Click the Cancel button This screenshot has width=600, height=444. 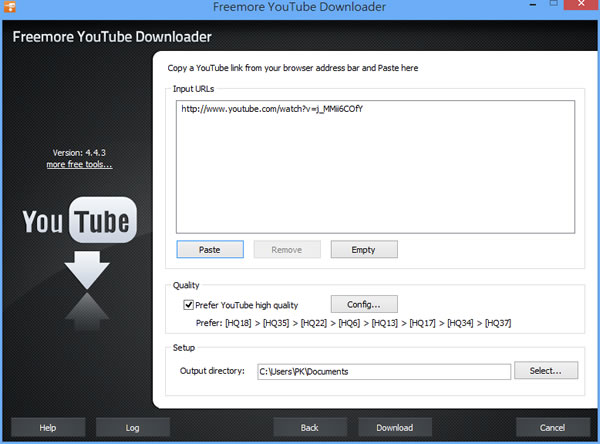tap(553, 428)
